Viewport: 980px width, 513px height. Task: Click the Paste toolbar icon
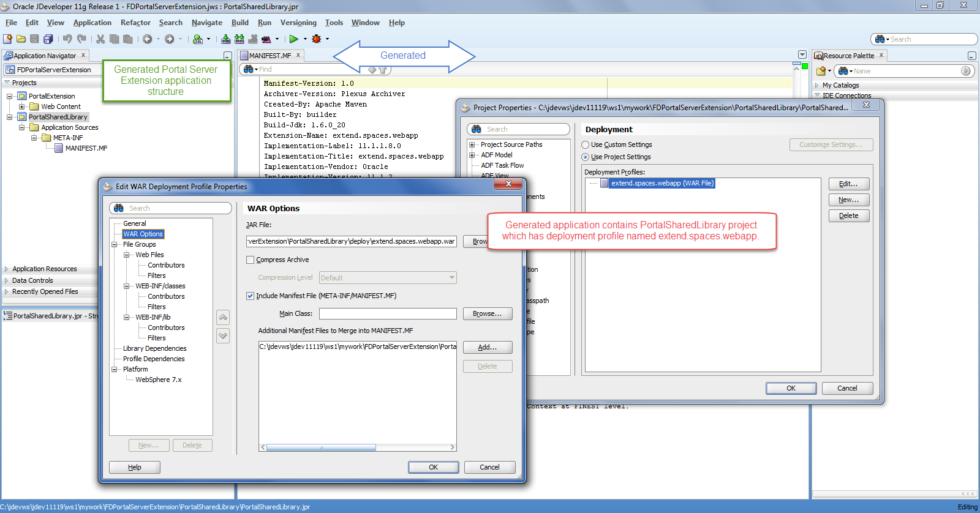click(127, 39)
